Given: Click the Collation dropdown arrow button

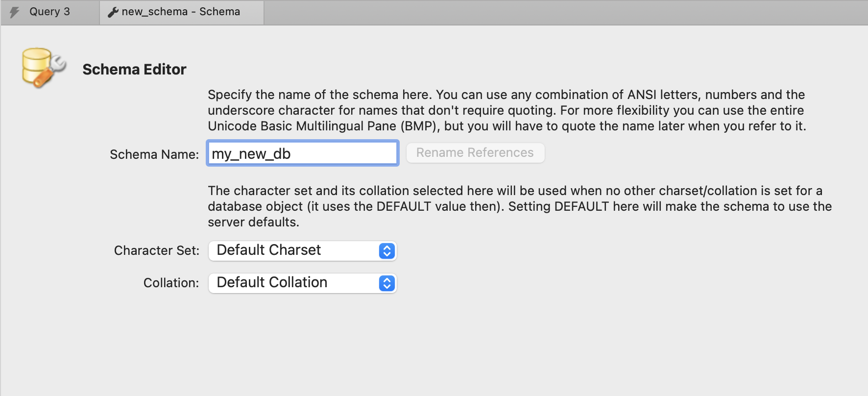Looking at the screenshot, I should [x=386, y=283].
